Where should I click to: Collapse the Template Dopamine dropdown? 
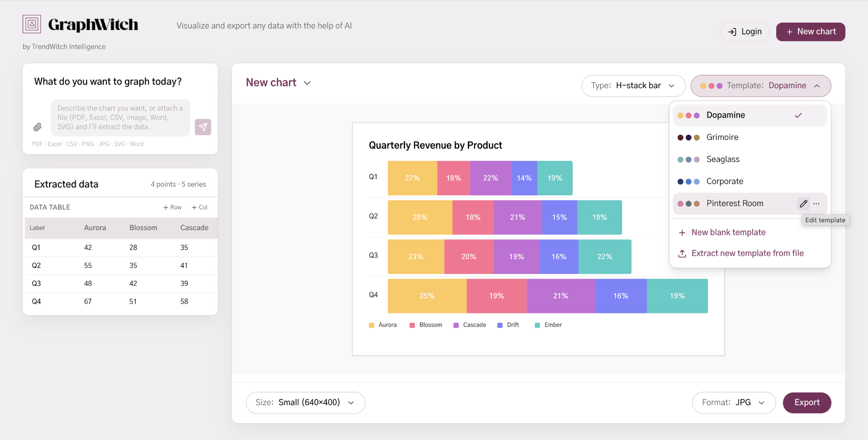tap(761, 86)
